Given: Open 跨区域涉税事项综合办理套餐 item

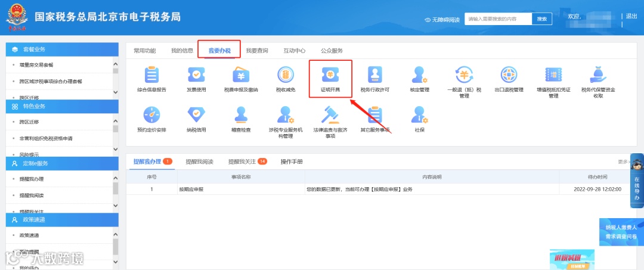Looking at the screenshot, I should [x=51, y=81].
